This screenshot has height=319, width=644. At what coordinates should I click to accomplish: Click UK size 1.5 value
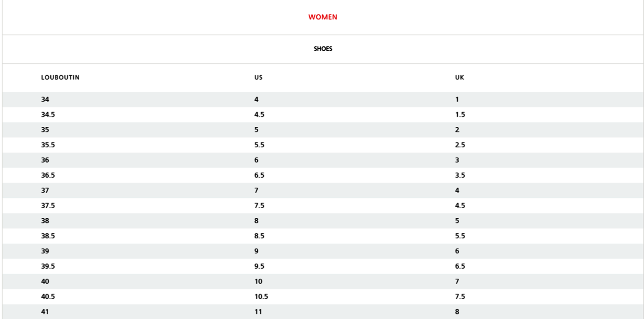460,115
